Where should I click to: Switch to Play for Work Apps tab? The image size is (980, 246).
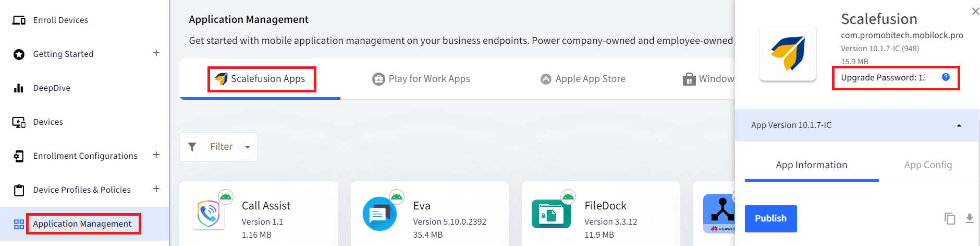(x=421, y=79)
